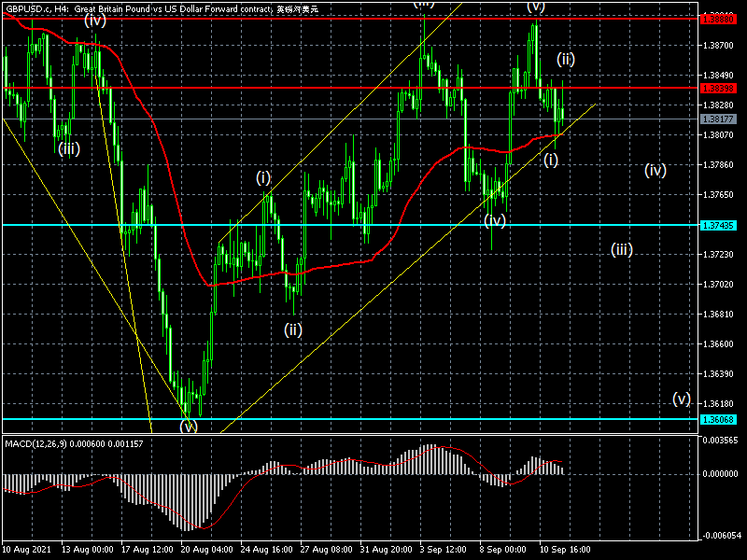
Task: Select wave label (v) at the chart bottom low
Action: (189, 427)
